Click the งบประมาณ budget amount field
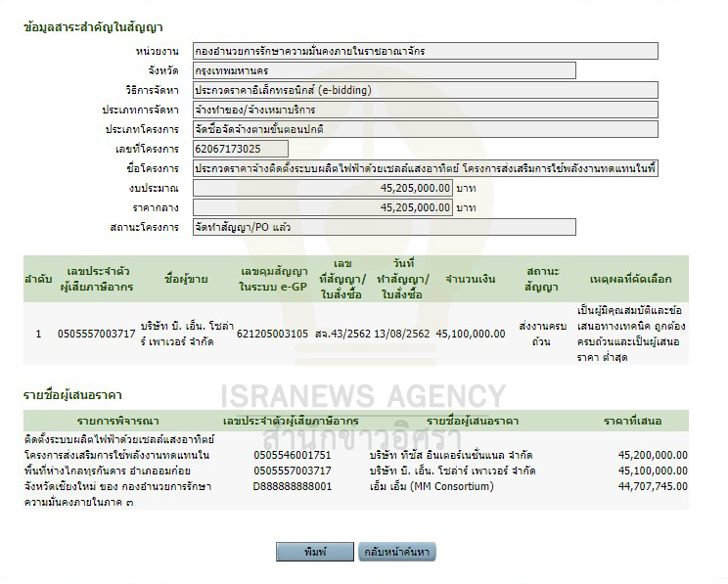This screenshot has height=584, width=728. [x=323, y=188]
